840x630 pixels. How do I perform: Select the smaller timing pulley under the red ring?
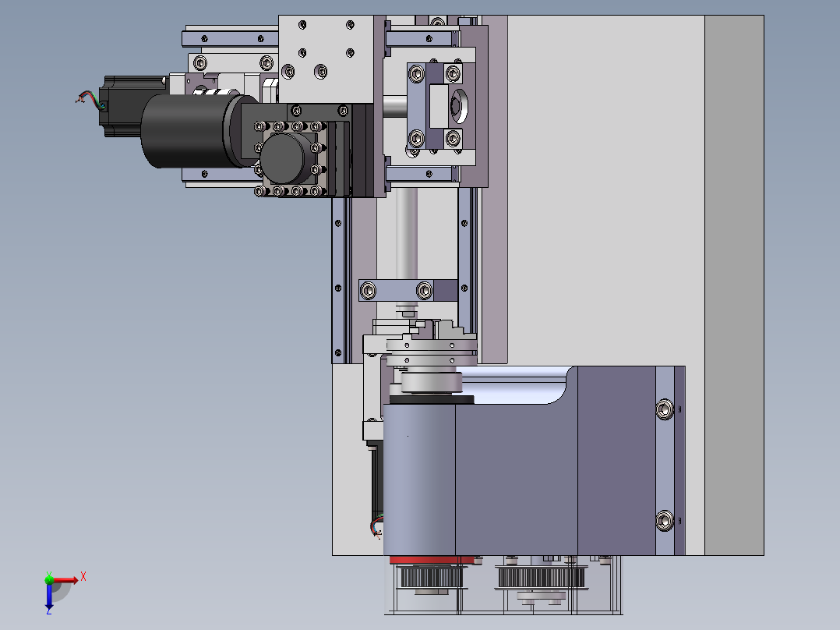tap(432, 577)
